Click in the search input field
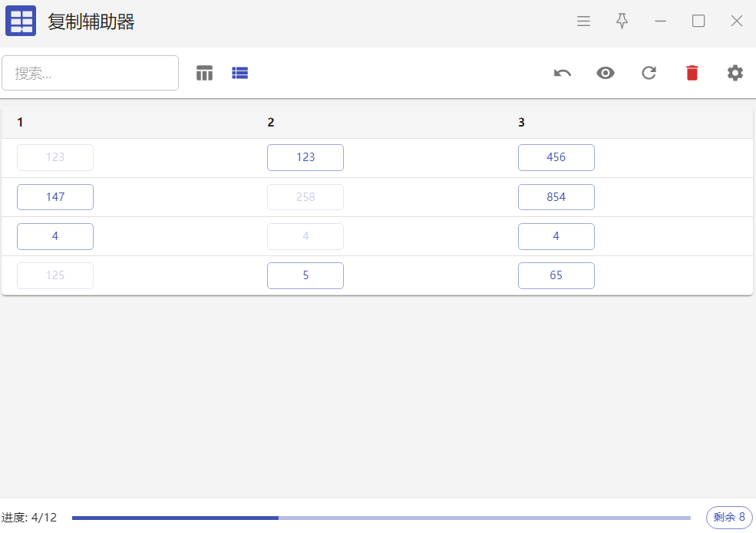756x533 pixels. tap(91, 73)
